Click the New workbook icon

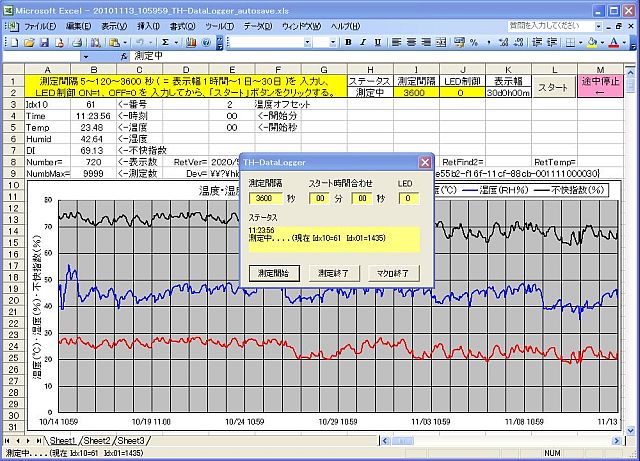[x=14, y=42]
